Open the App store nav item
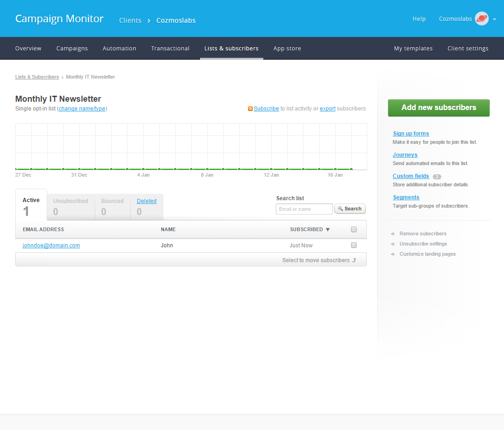Screen dimensions: 504x430 coord(287,48)
